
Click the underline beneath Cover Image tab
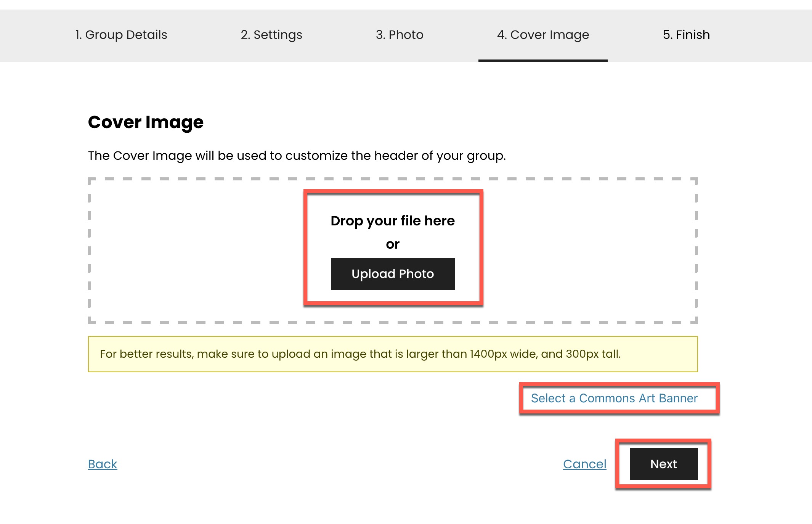coord(542,60)
